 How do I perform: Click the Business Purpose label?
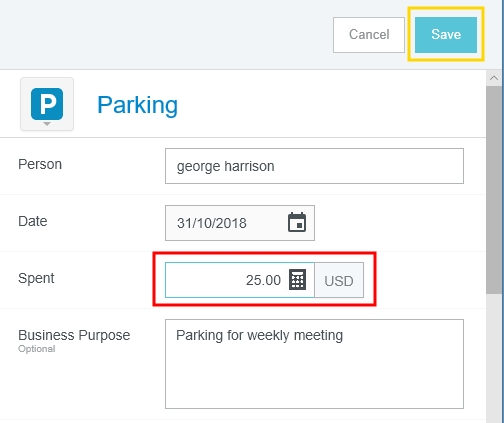click(x=74, y=335)
